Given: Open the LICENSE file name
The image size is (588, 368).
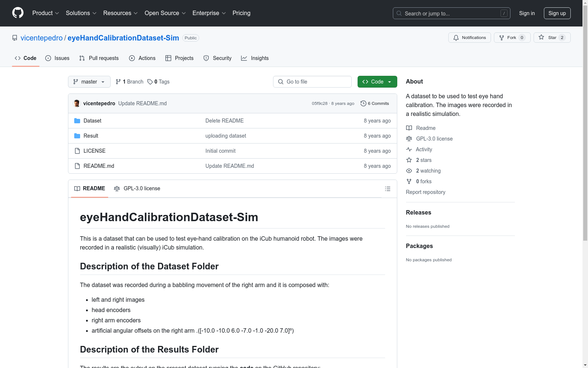Looking at the screenshot, I should click(94, 151).
